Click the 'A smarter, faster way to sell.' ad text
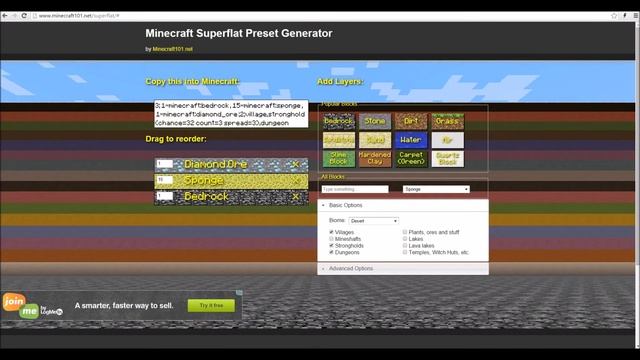The image size is (640, 360). 124,305
